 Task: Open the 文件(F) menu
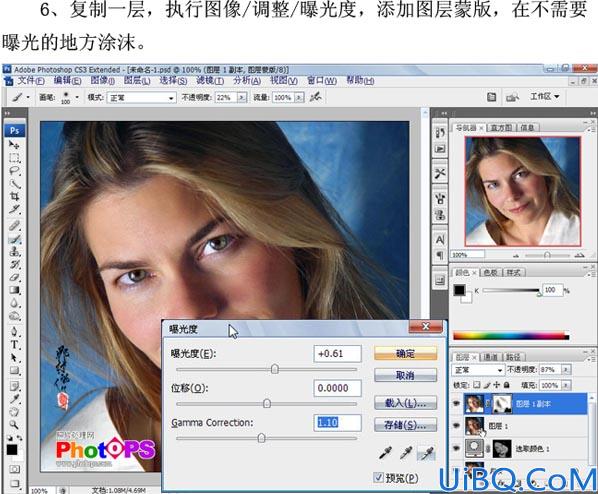point(31,81)
